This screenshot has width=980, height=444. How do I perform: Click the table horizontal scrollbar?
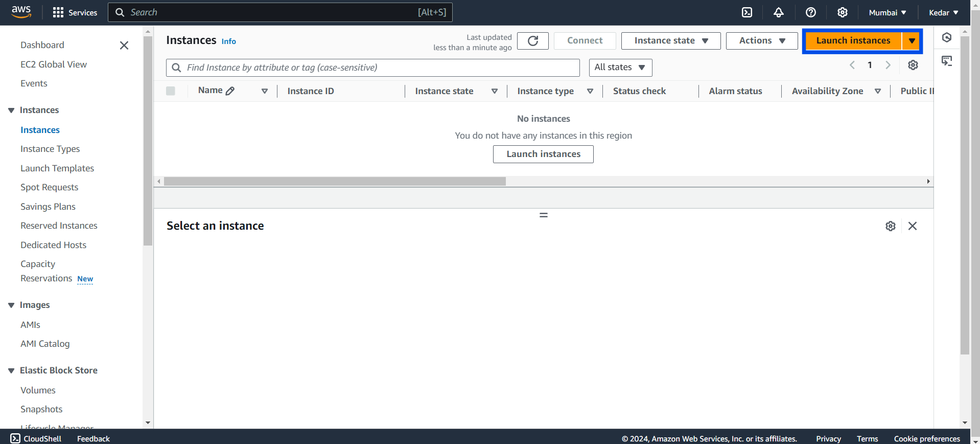[x=335, y=182]
